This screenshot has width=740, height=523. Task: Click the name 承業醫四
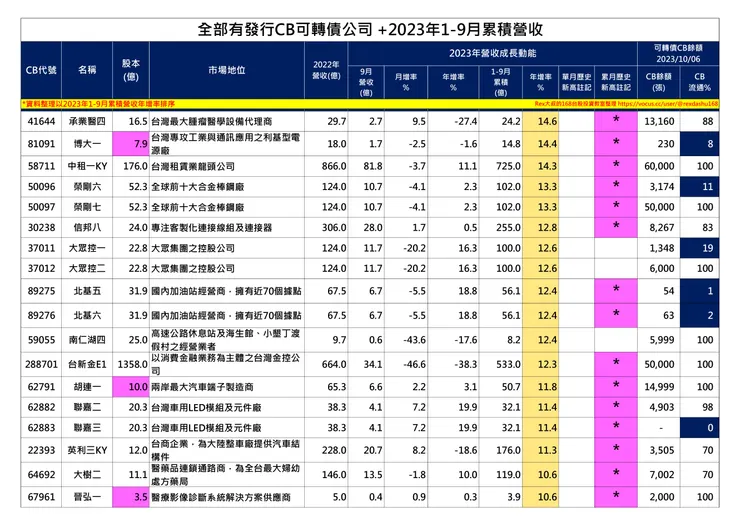pos(87,121)
